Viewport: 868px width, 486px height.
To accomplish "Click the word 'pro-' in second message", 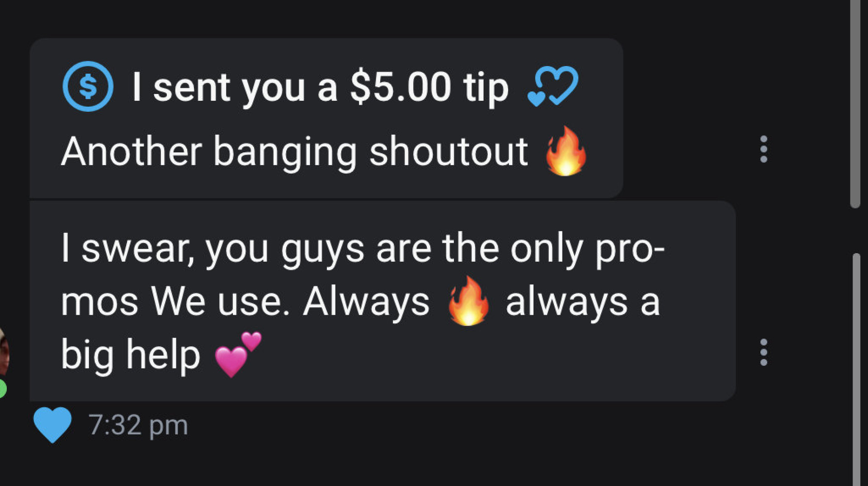I will (x=630, y=250).
